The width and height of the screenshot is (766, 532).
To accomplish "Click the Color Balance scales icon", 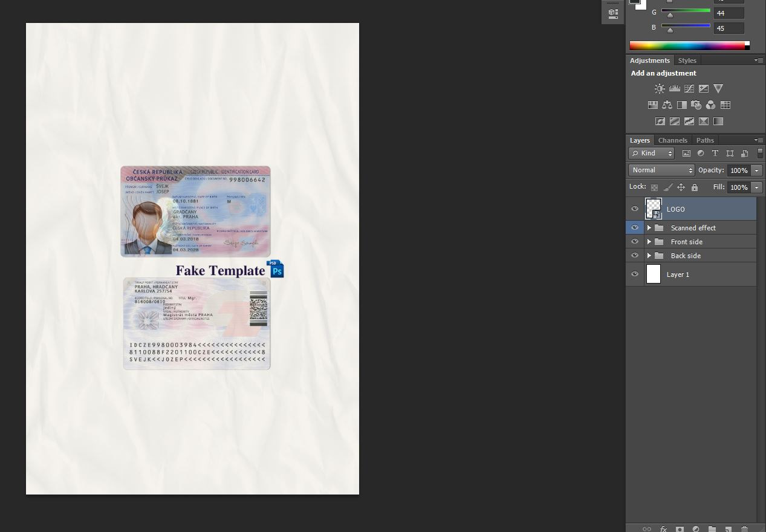I will coord(667,105).
